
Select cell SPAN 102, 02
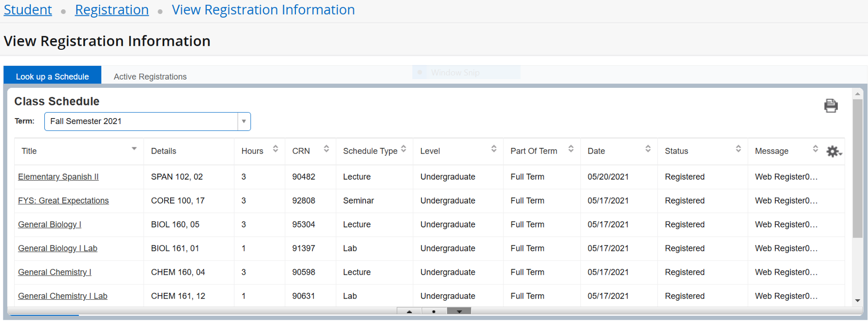177,177
